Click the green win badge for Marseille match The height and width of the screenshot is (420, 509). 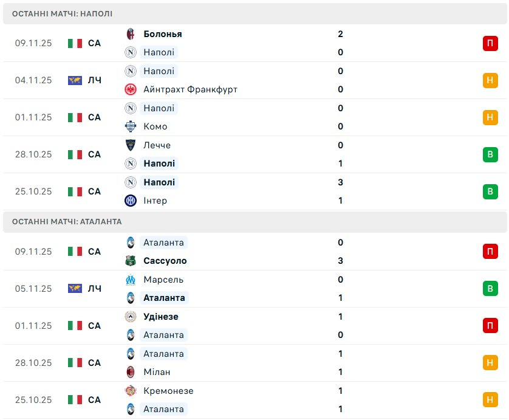coord(490,289)
